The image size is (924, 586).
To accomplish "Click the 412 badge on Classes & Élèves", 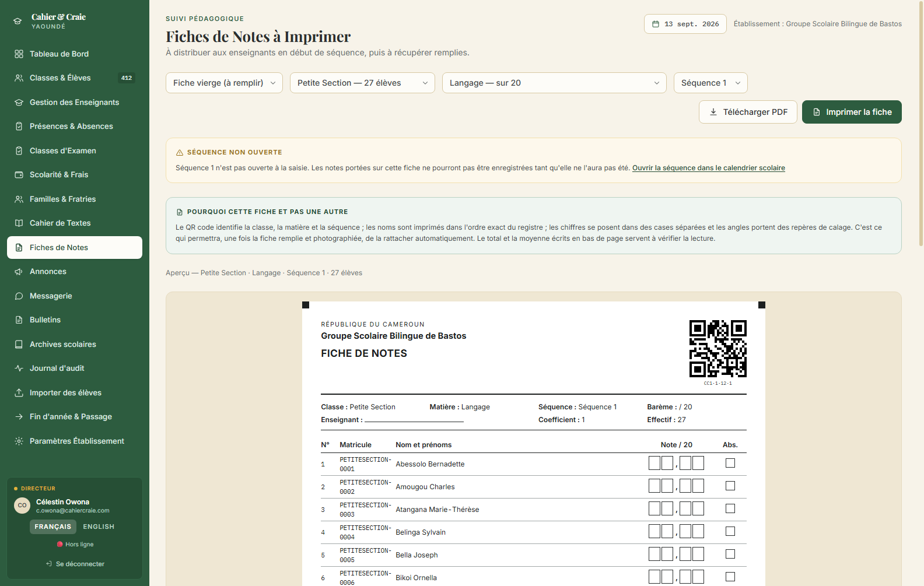I will tap(127, 78).
